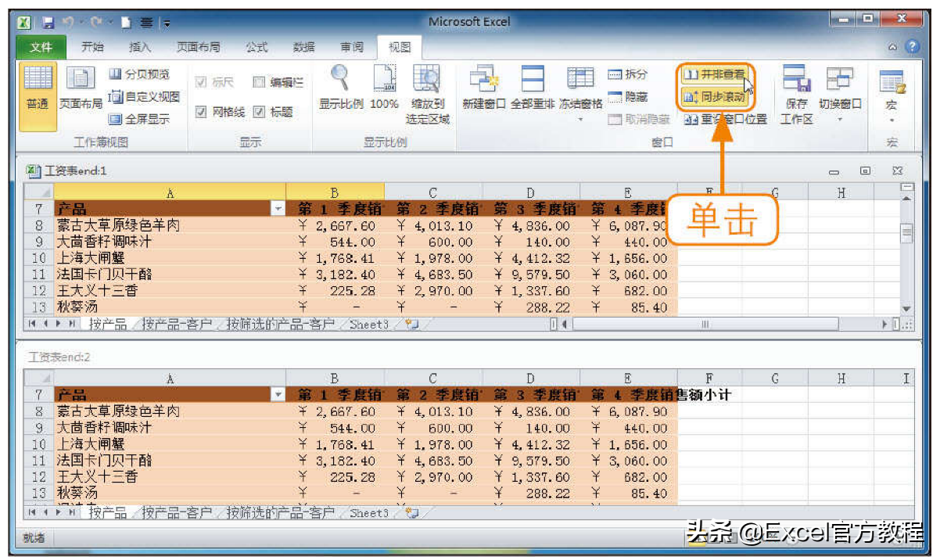Restore the 工资表end:1 inner window
This screenshot has width=940, height=560.
[866, 171]
